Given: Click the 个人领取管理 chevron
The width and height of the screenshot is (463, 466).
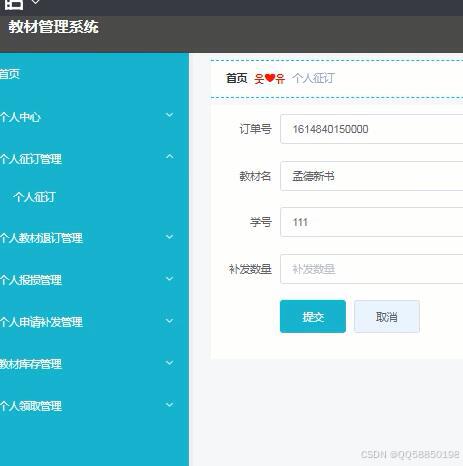Looking at the screenshot, I should (x=170, y=405).
